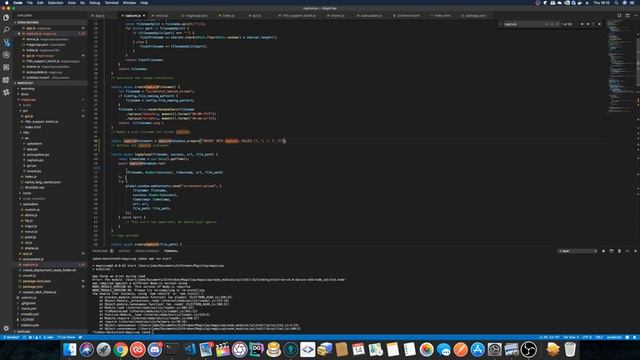Expand the OUTLINE section
This screenshot has height=360, width=640.
[x=50, y=331]
